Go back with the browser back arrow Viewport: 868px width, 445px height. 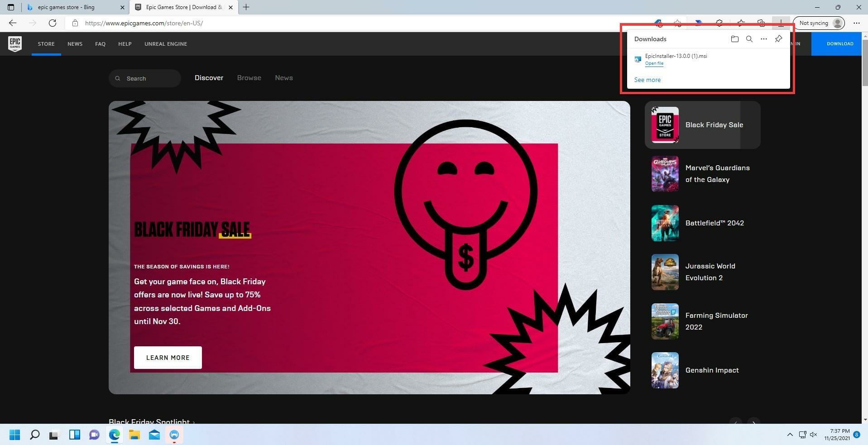pos(13,23)
